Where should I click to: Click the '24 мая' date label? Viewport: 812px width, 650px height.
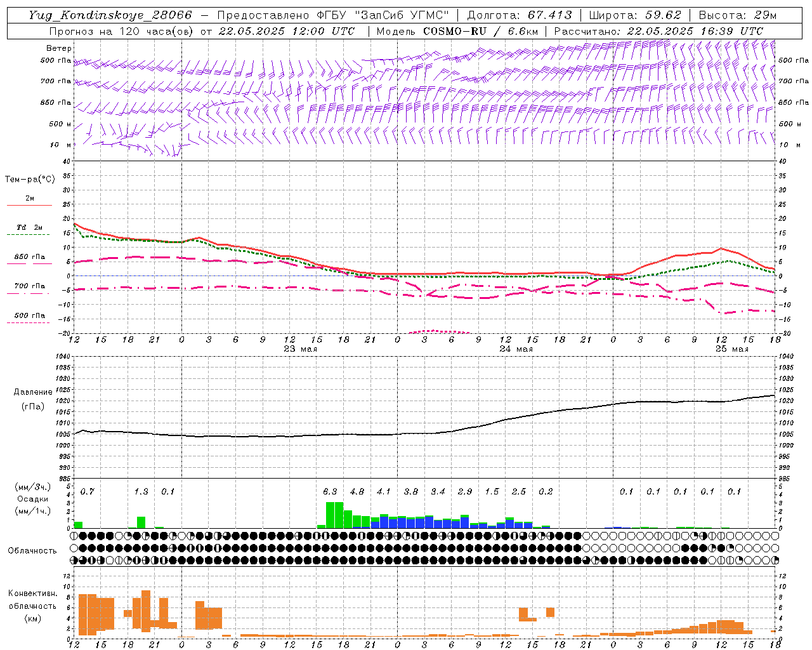click(516, 349)
